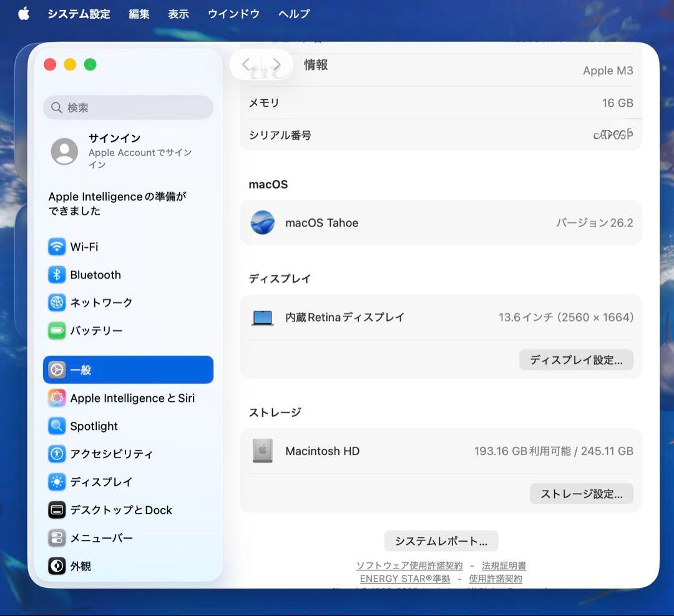This screenshot has height=616, width=674.
Task: Click the ディスプレイ設定 button
Action: [x=575, y=359]
